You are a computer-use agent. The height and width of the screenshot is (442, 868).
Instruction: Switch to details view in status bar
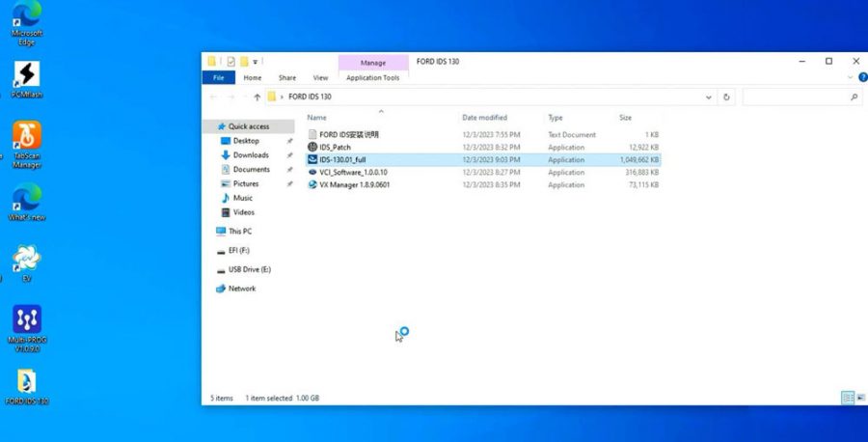pyautogui.click(x=847, y=398)
